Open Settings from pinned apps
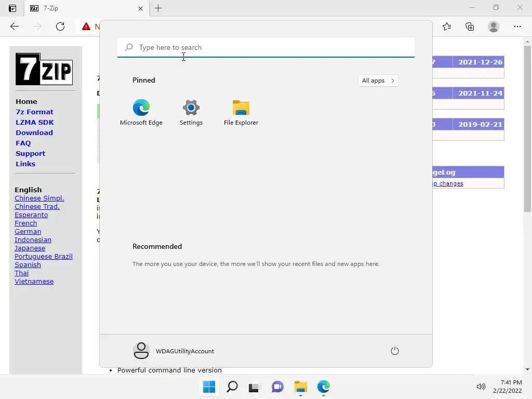Viewport: 532px width, 399px height. [191, 112]
